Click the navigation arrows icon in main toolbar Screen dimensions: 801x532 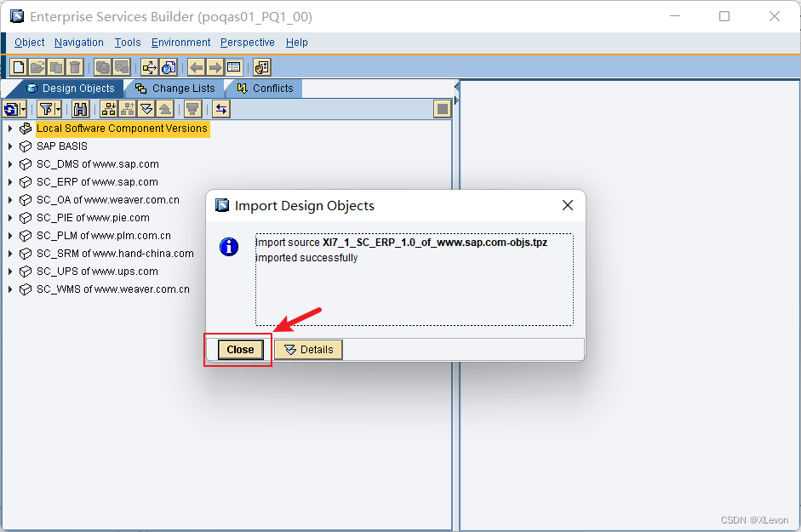click(149, 67)
